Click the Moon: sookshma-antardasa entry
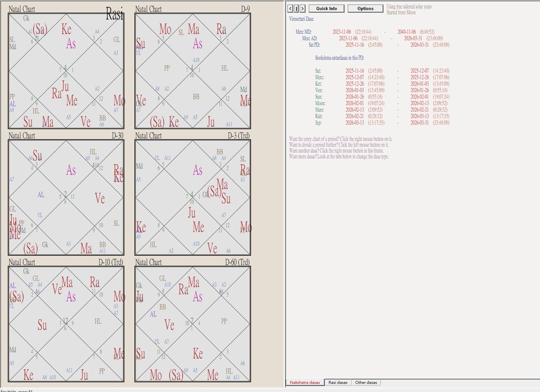 (x=382, y=103)
